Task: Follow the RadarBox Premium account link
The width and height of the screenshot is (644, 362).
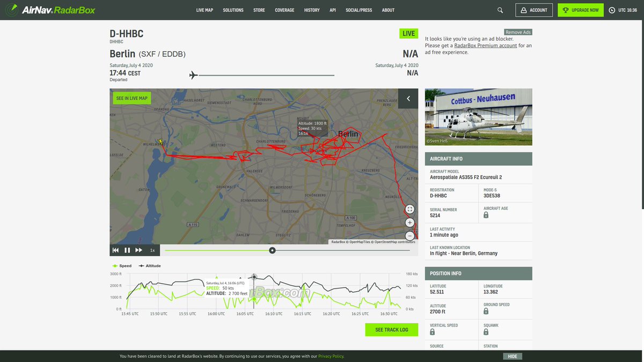Action: coord(486,46)
